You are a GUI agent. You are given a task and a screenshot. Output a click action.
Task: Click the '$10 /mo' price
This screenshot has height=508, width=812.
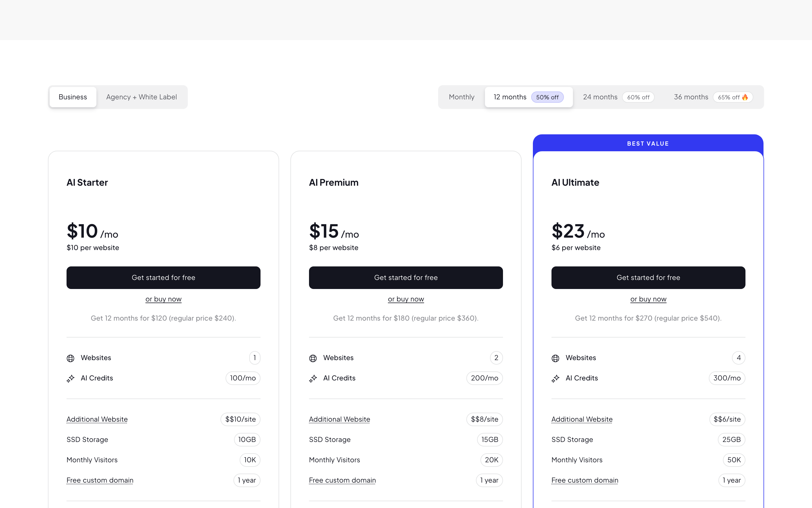click(x=92, y=231)
